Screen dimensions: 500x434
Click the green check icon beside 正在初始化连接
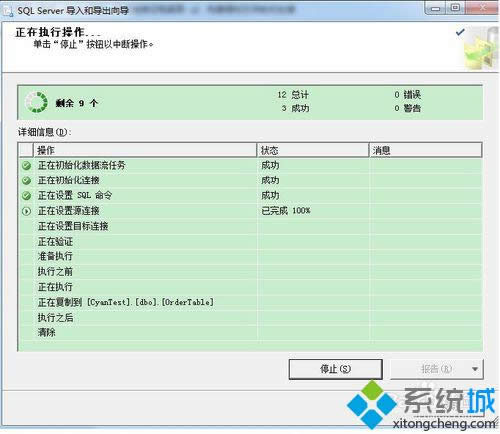point(26,181)
